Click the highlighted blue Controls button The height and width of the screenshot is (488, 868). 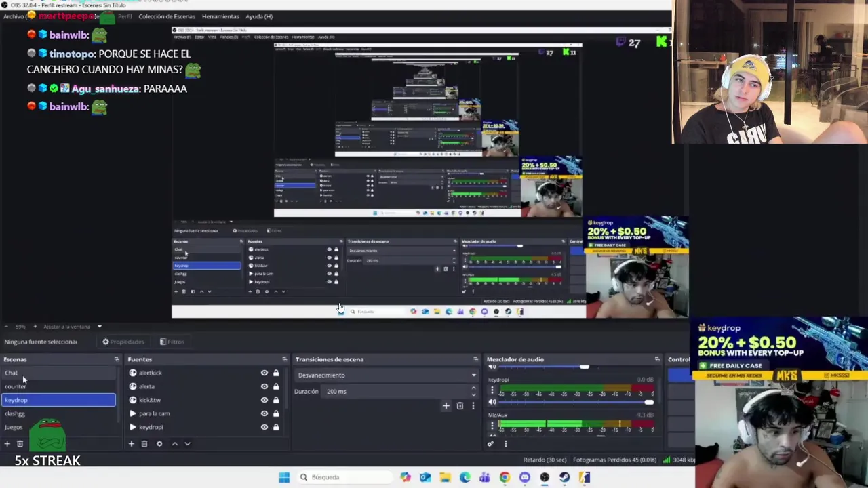(x=681, y=375)
